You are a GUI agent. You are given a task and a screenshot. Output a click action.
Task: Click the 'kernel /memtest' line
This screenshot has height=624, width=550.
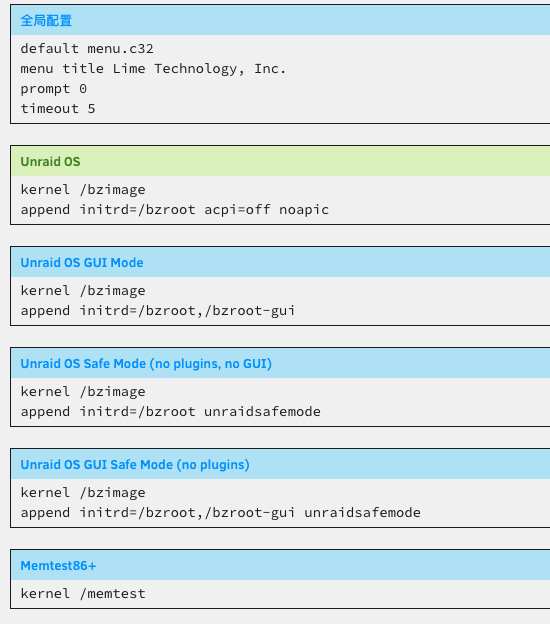(83, 594)
